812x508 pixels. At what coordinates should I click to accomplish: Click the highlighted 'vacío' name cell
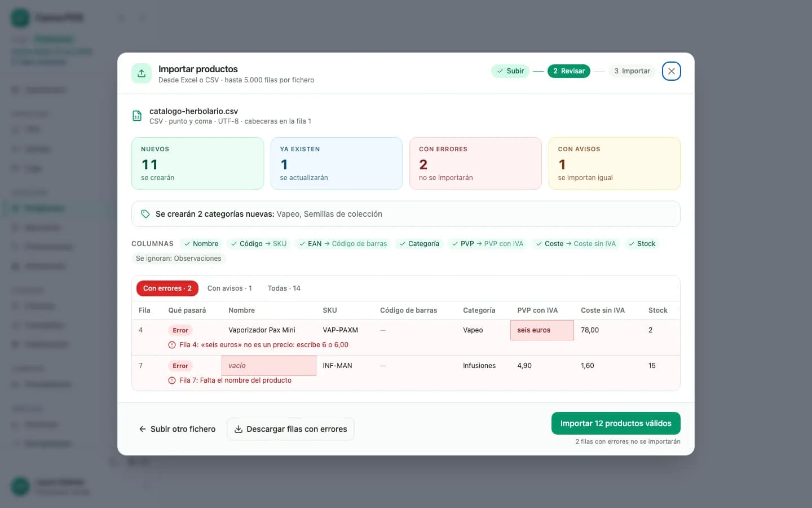coord(269,366)
